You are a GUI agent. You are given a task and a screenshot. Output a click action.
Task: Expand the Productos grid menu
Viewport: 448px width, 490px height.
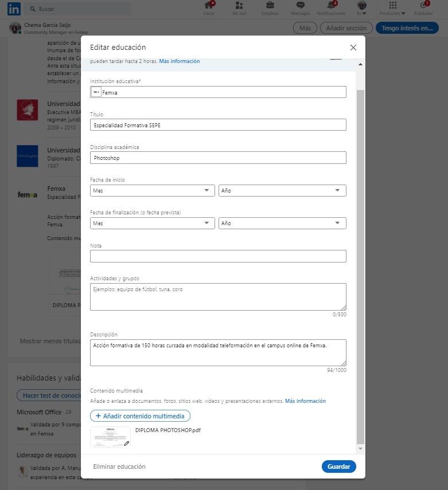[392, 5]
